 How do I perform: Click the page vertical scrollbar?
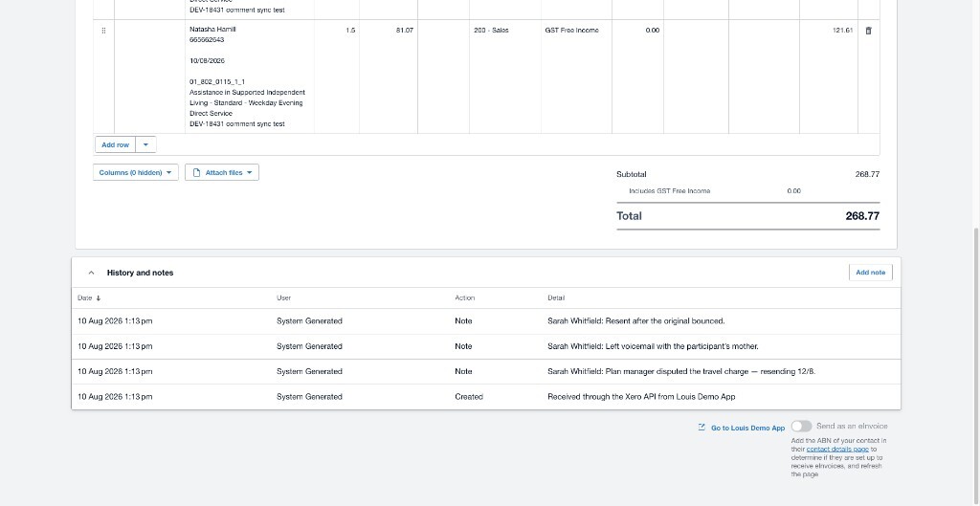click(x=976, y=365)
